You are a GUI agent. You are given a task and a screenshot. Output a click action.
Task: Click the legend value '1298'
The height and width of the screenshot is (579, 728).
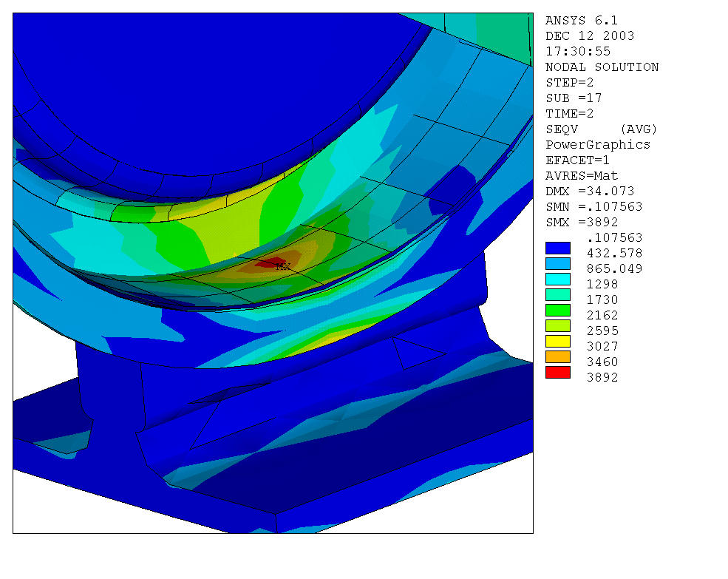[x=602, y=285]
